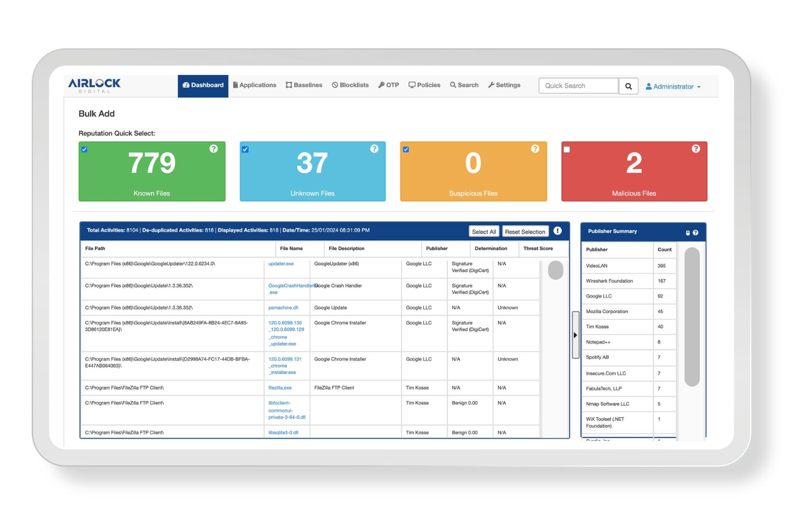
Task: Click the mouse icon in Publisher Summary header
Action: coord(687,231)
